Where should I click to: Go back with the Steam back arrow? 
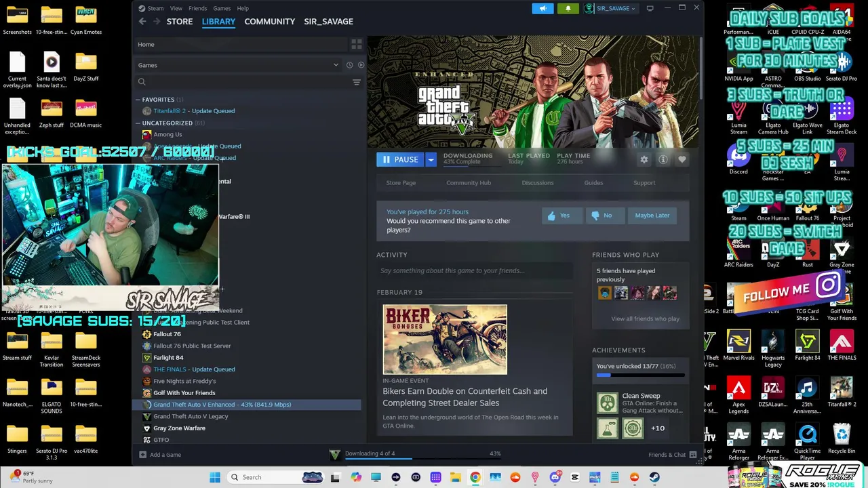click(x=142, y=22)
